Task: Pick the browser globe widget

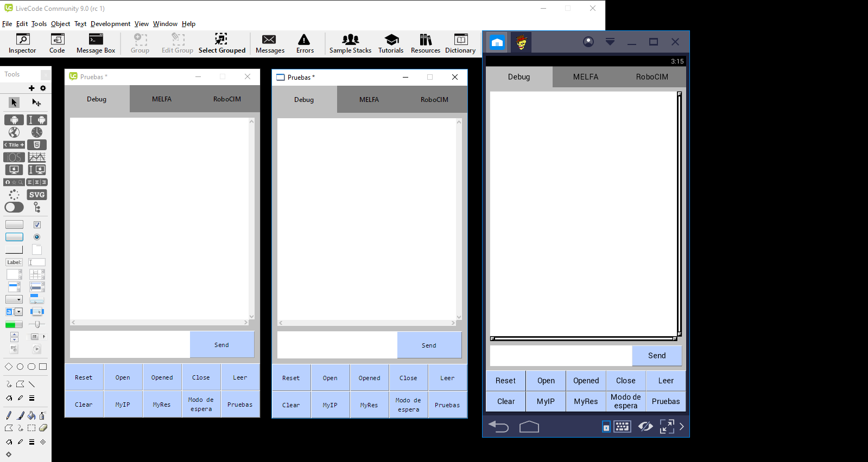Action: point(14,132)
